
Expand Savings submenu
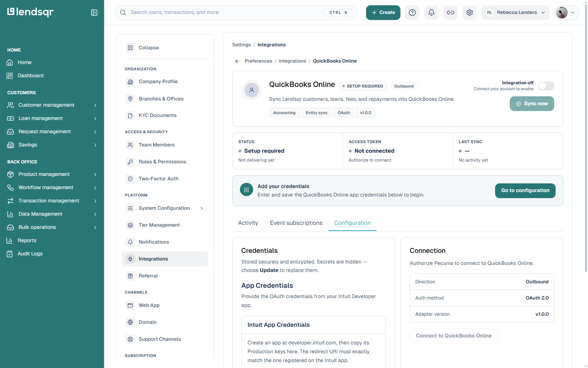coord(95,145)
